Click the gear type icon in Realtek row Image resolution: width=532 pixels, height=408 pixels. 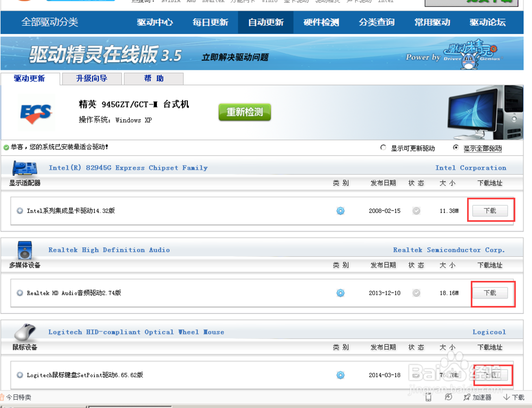point(340,293)
